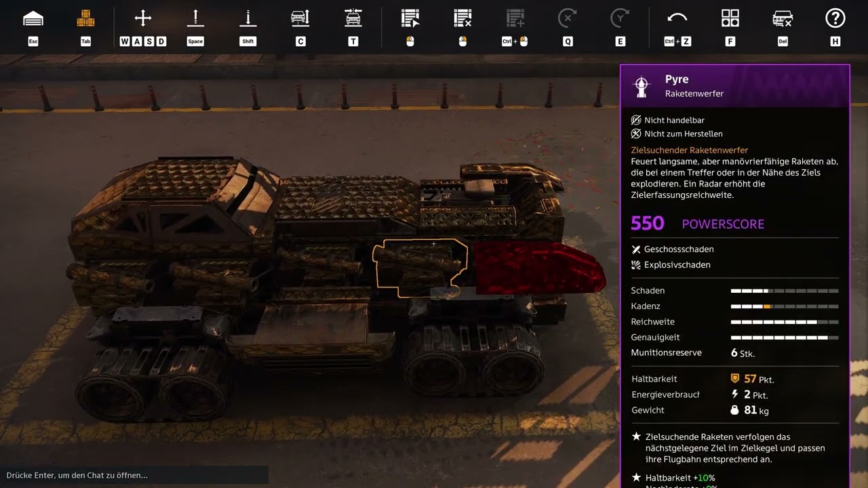Click the garage icon above Esc
The height and width of the screenshot is (488, 868).
[33, 19]
